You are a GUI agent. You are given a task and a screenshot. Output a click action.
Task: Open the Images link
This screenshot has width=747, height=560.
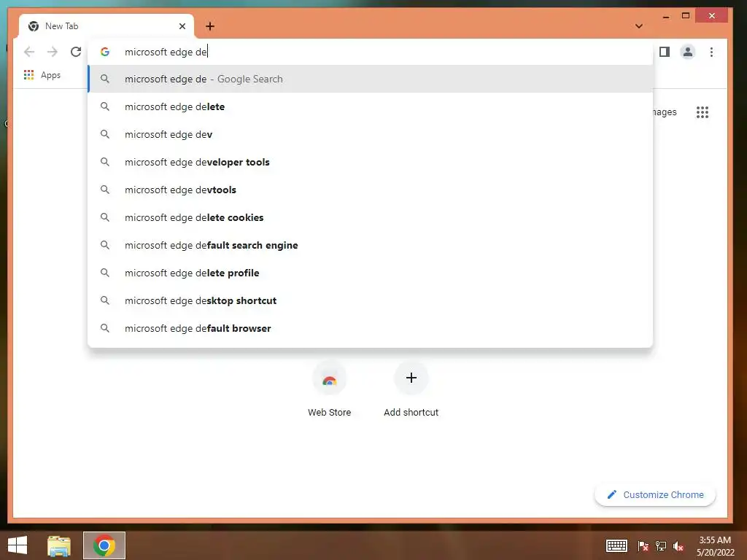pyautogui.click(x=665, y=112)
